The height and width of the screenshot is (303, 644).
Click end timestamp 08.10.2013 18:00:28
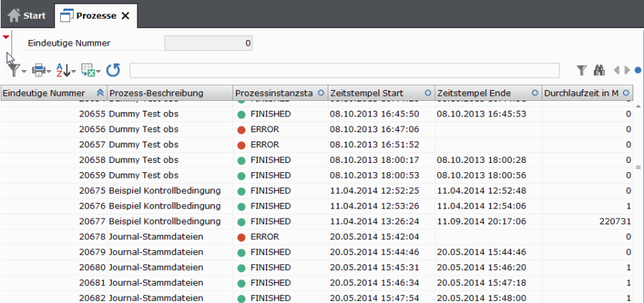pos(482,160)
